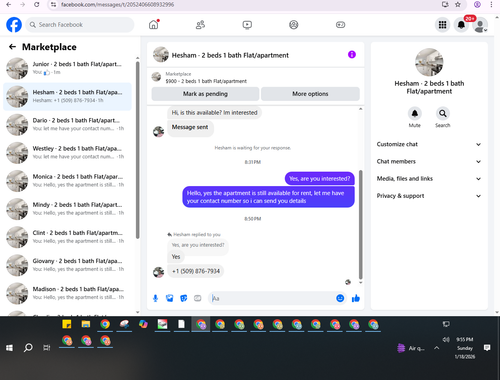Show hidden system tray icons

[437, 348]
